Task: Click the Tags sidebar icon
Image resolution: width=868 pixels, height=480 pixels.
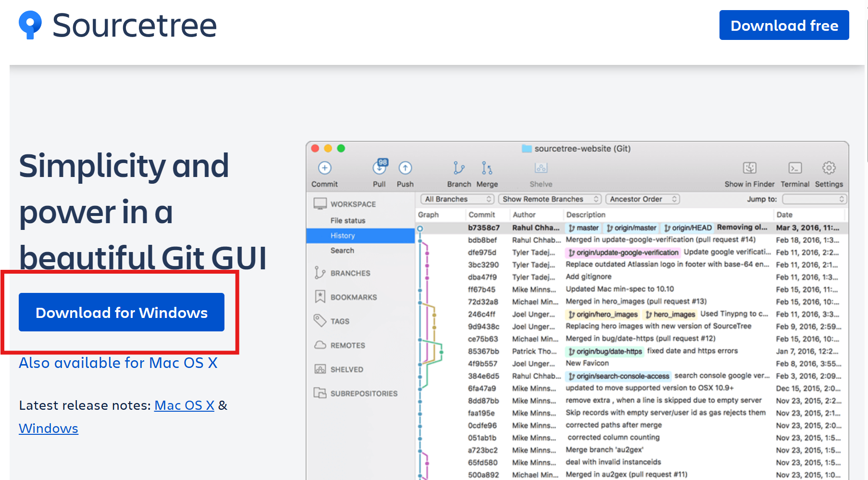Action: point(320,320)
